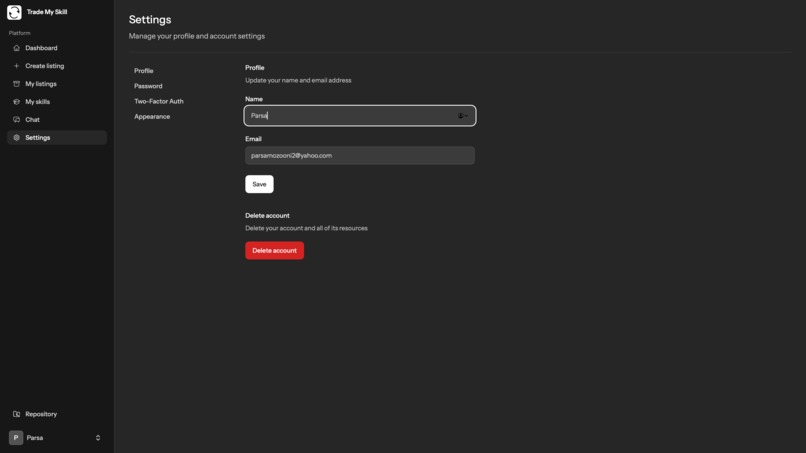Open the Dashboard home icon
The width and height of the screenshot is (806, 453).
[16, 48]
